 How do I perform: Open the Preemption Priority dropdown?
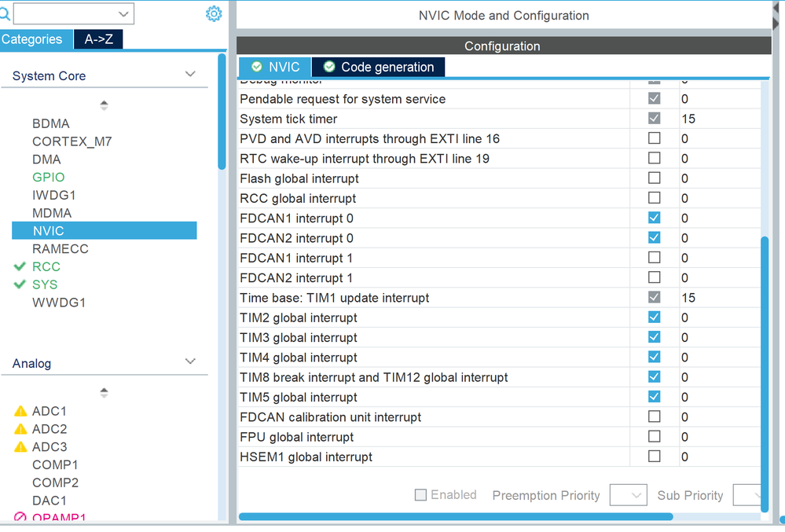pyautogui.click(x=628, y=495)
